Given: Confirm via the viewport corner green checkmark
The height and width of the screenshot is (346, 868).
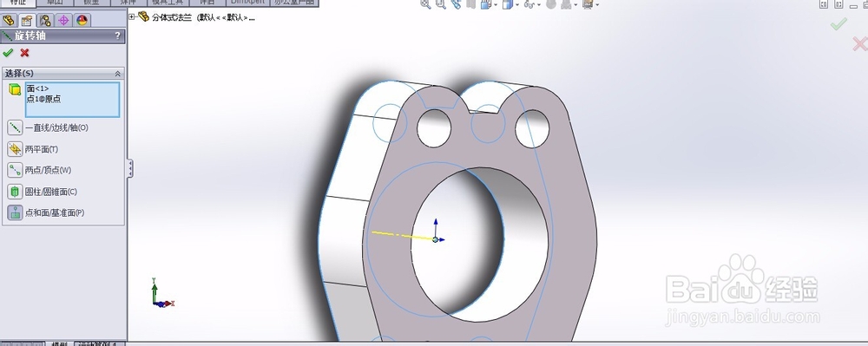Looking at the screenshot, I should click(838, 23).
